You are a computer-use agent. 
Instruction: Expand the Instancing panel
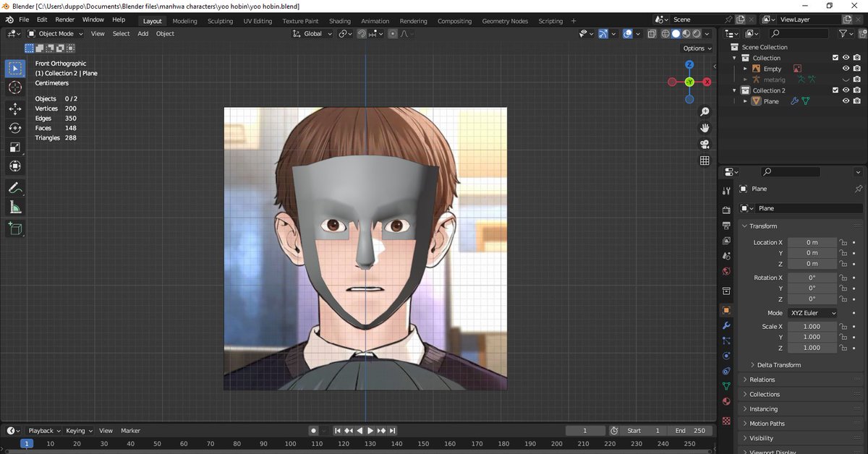(x=800, y=409)
